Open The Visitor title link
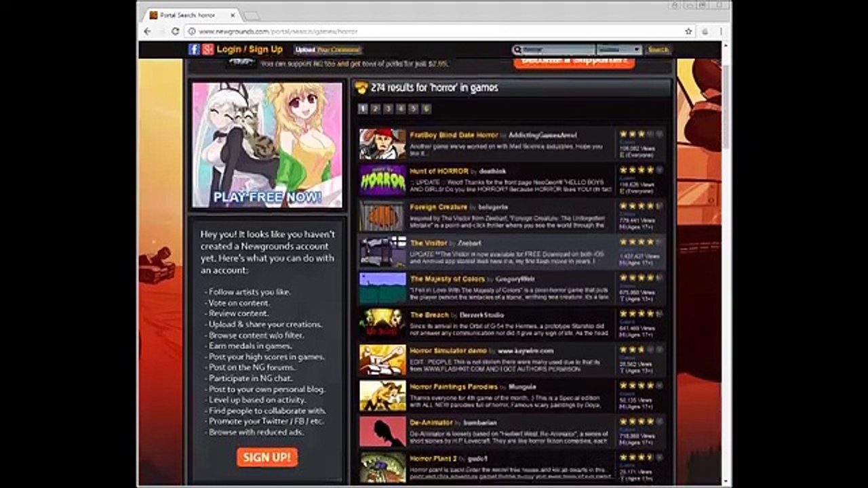 429,243
